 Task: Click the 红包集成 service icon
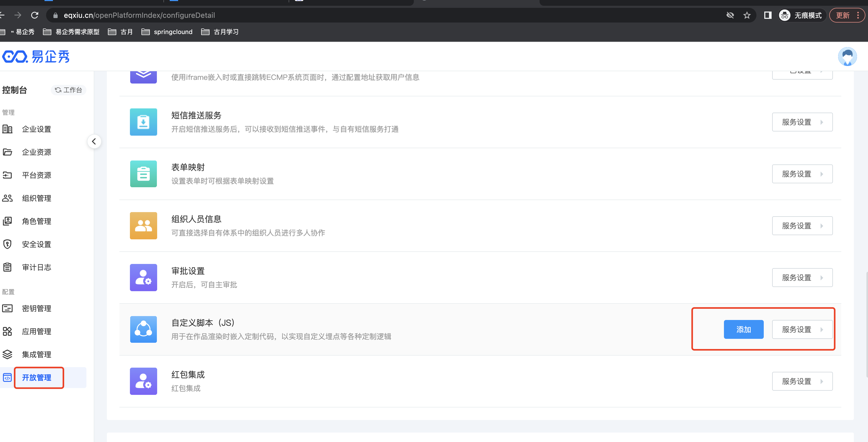143,381
